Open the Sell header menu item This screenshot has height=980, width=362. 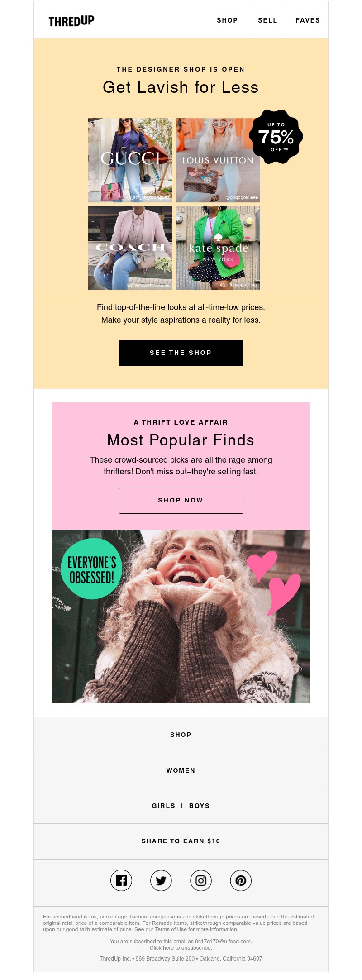pyautogui.click(x=267, y=20)
